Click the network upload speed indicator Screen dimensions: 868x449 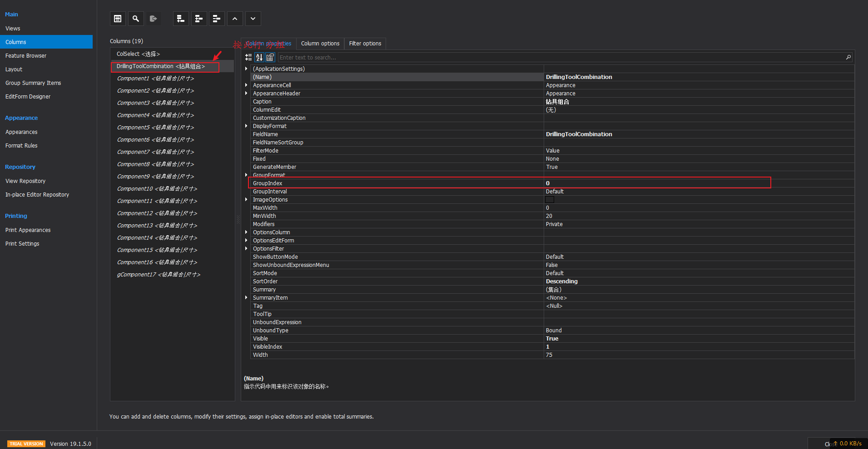click(847, 444)
